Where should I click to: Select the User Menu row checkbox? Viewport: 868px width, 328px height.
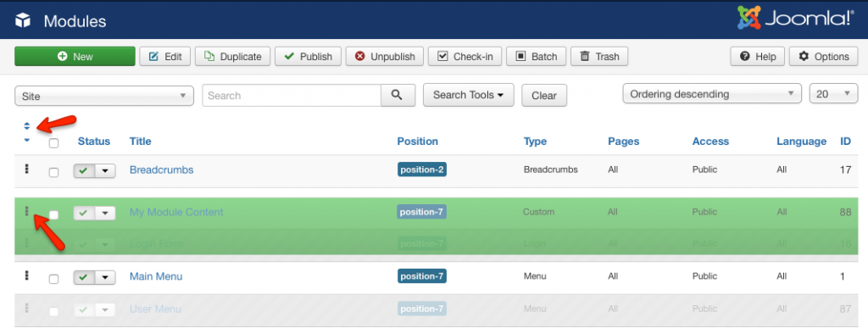click(53, 312)
